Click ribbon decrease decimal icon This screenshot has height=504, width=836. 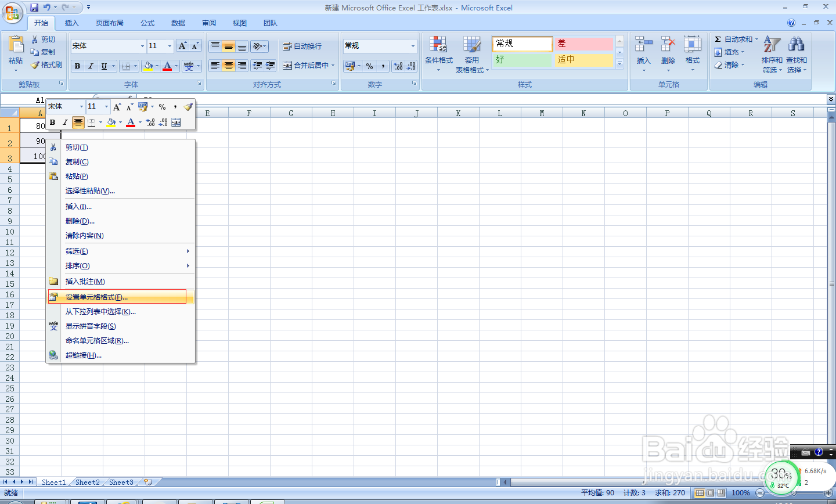[411, 66]
